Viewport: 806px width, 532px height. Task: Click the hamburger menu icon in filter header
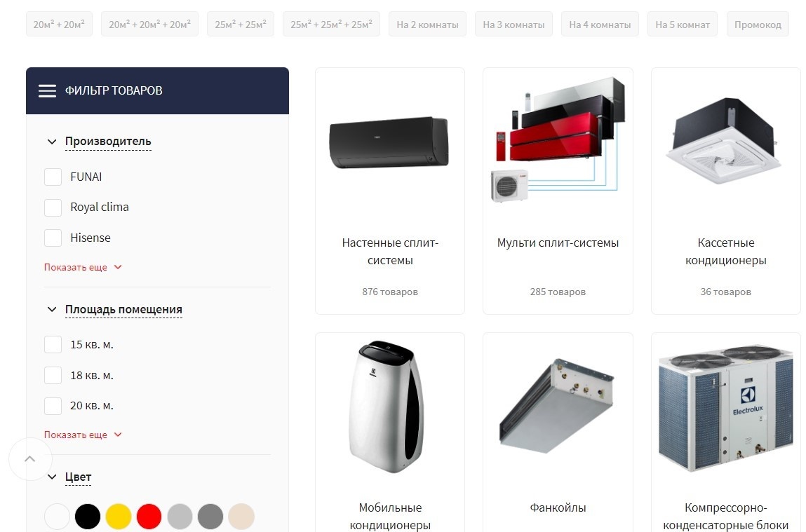(x=47, y=91)
